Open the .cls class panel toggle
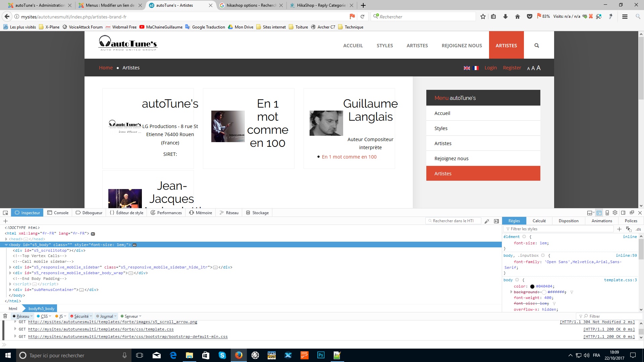The width and height of the screenshot is (644, 362). coord(638,229)
